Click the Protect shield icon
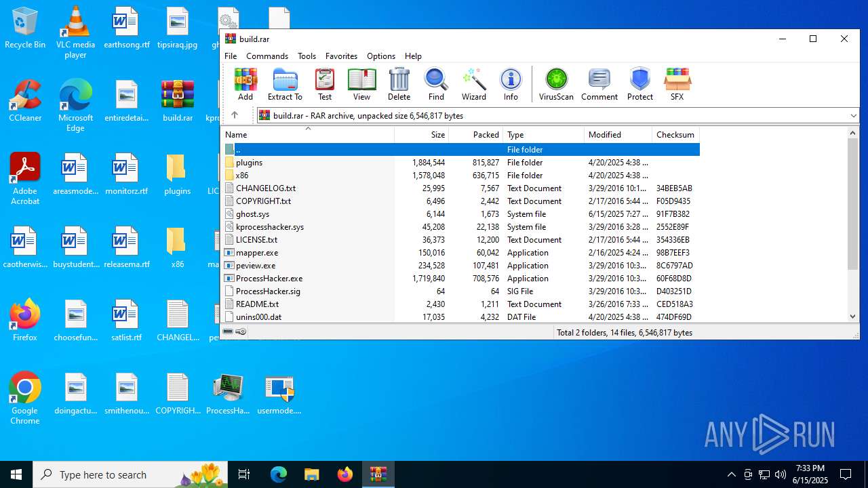 639,84
